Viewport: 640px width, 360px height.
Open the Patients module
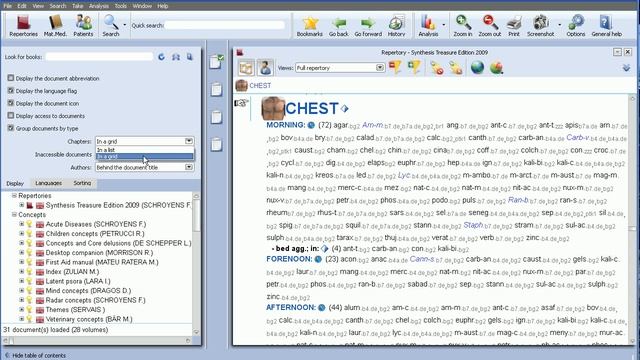tap(83, 25)
